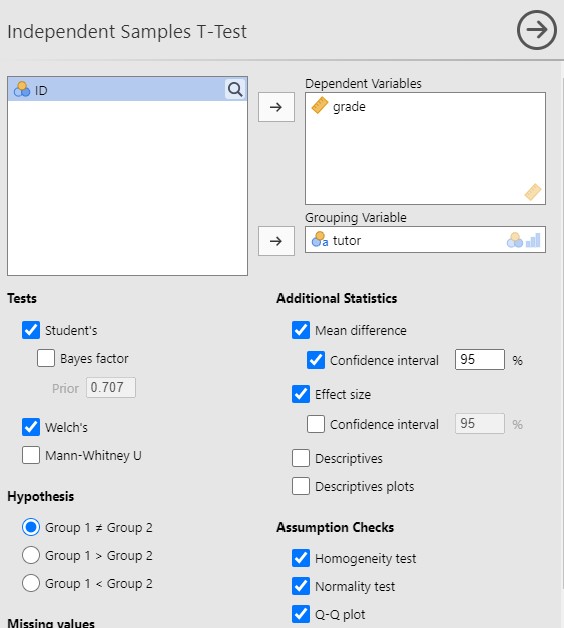
Task: Click the tutor nominal text variable icon
Action: tap(320, 240)
